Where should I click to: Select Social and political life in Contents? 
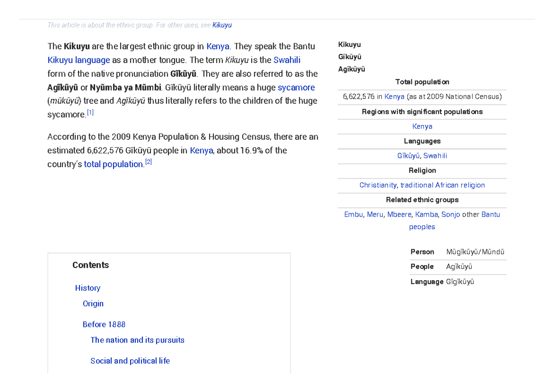tap(130, 361)
